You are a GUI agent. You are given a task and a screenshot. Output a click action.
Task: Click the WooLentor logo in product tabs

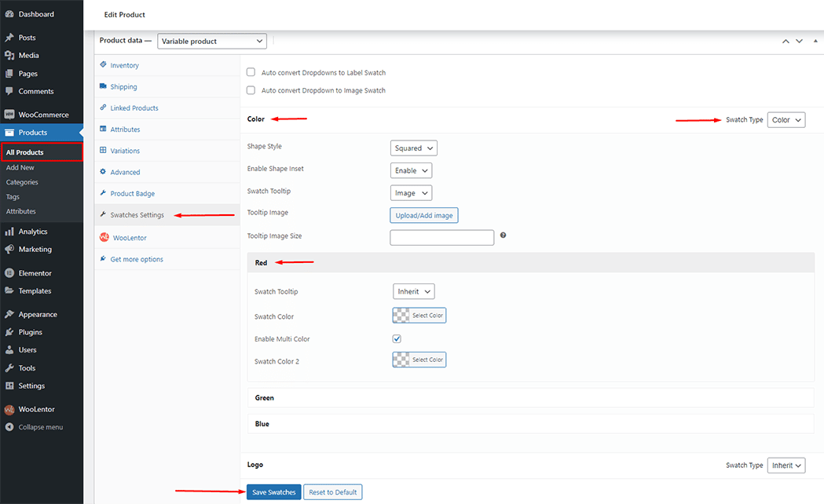104,238
